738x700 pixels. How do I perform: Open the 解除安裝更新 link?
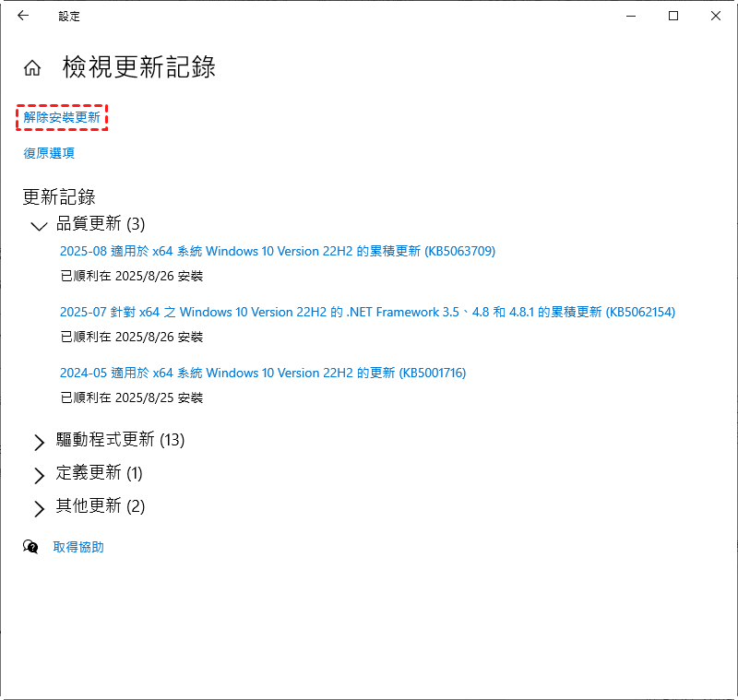click(62, 117)
